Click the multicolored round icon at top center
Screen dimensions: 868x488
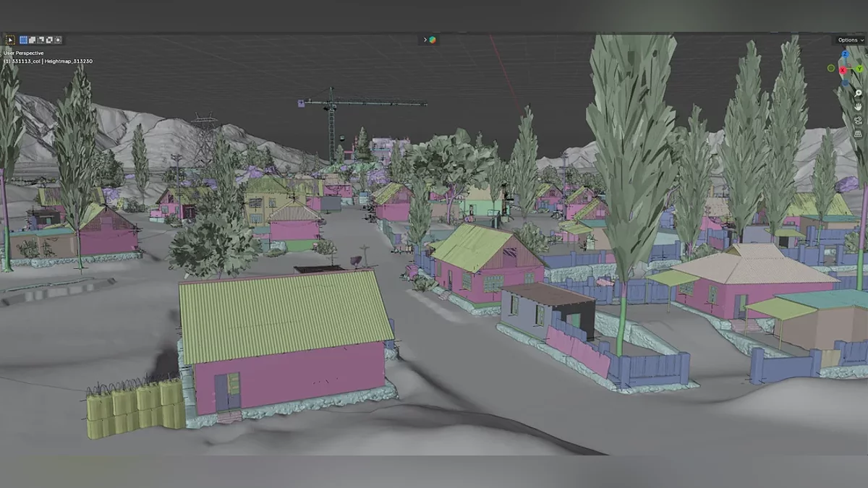433,40
